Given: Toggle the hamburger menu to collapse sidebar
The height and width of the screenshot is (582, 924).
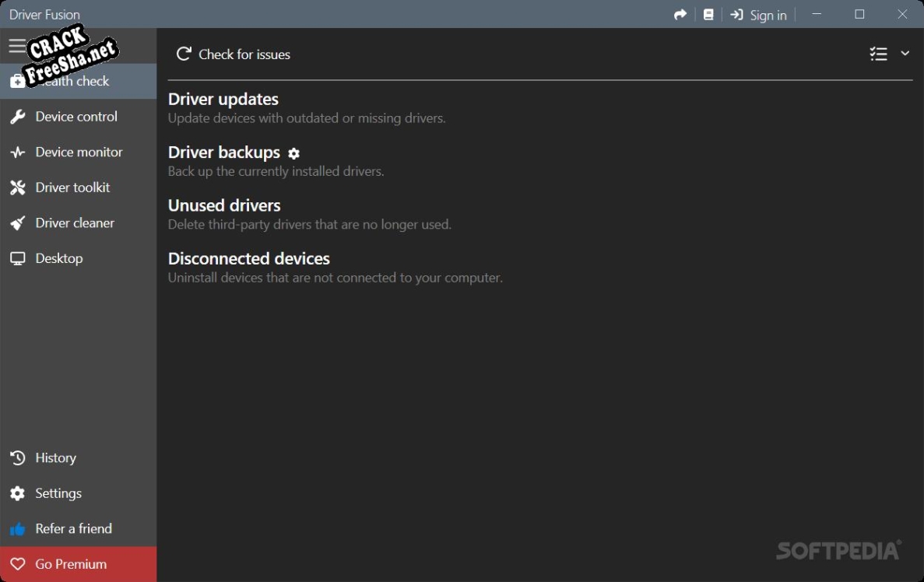Looking at the screenshot, I should (16, 47).
